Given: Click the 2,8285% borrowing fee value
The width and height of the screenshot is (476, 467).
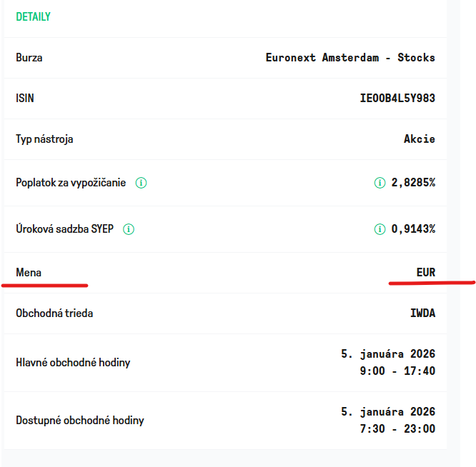Looking at the screenshot, I should point(413,183).
